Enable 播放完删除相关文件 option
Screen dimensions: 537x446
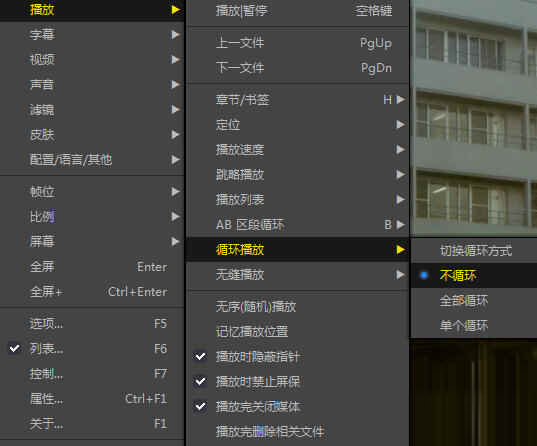[298, 432]
